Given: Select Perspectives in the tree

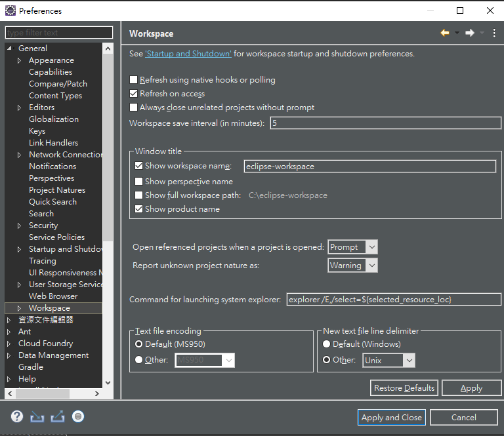Looking at the screenshot, I should [x=51, y=178].
